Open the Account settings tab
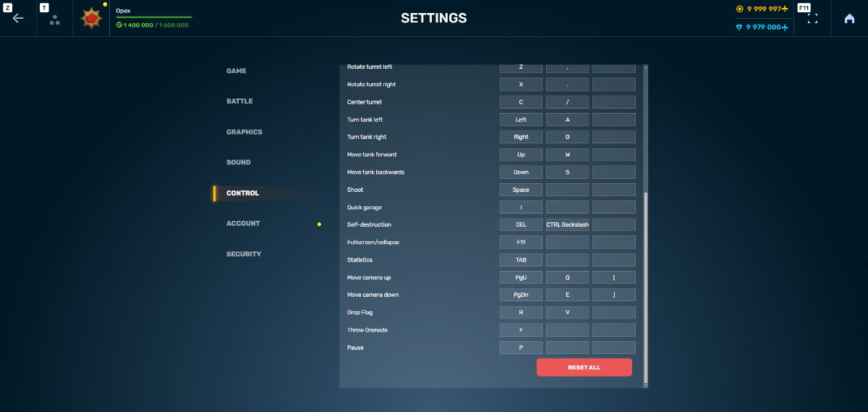The image size is (868, 412). pos(243,224)
